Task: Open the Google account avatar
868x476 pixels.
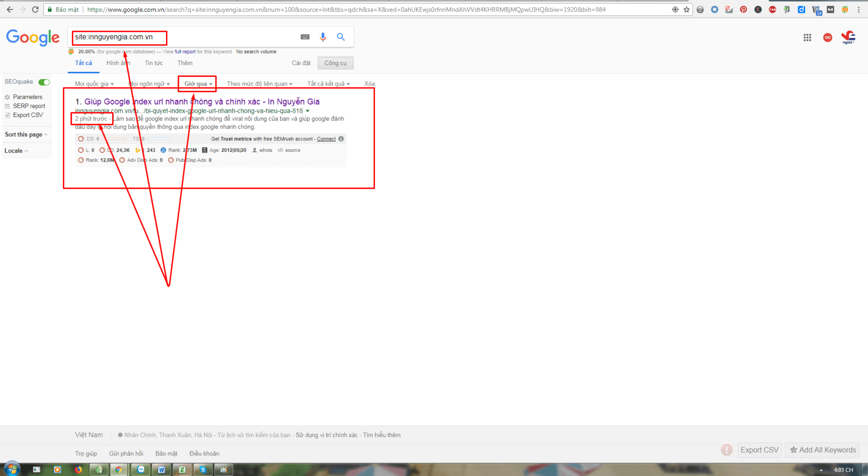Action: 848,37
